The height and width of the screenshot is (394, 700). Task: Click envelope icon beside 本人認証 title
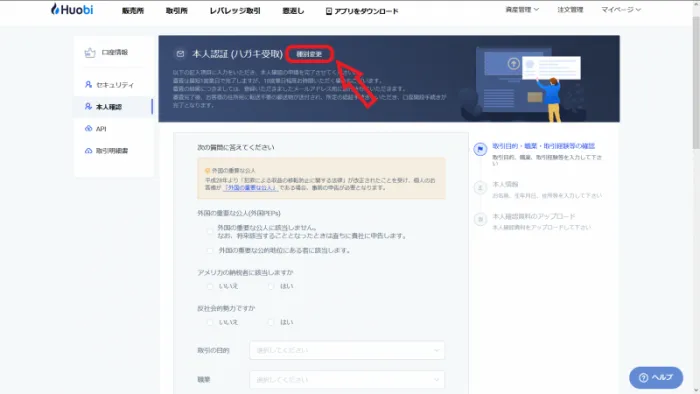(180, 54)
